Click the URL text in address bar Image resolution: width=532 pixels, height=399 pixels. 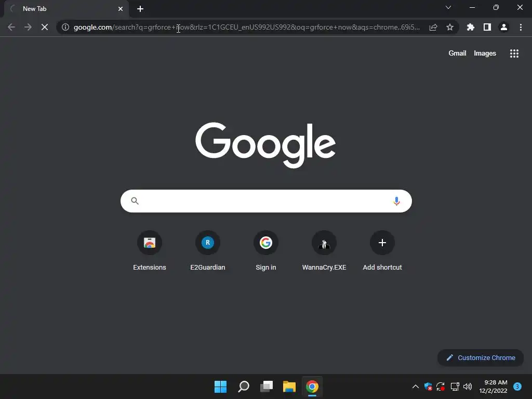coord(247,27)
